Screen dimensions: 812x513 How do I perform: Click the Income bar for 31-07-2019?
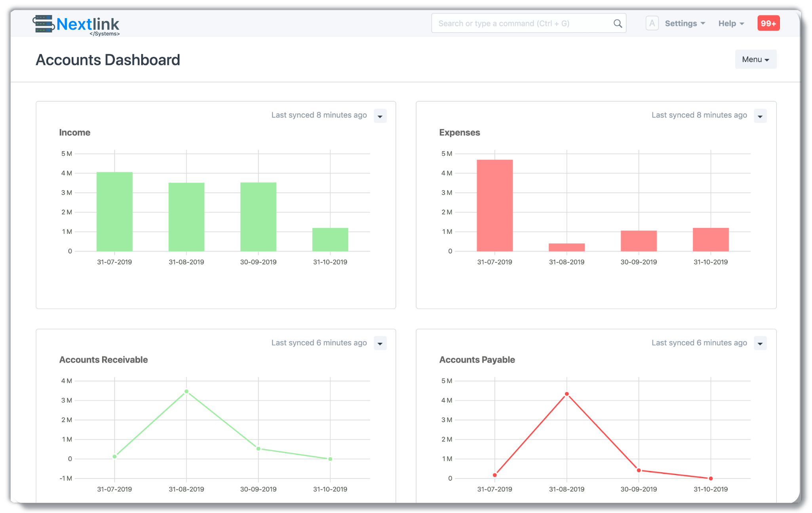pos(114,212)
